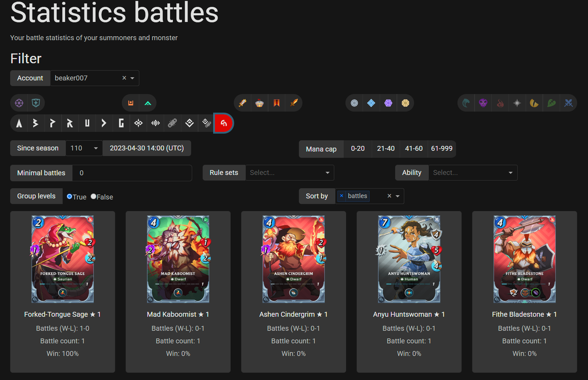Select the green chevron Modern format icon
The height and width of the screenshot is (380, 588).
148,103
